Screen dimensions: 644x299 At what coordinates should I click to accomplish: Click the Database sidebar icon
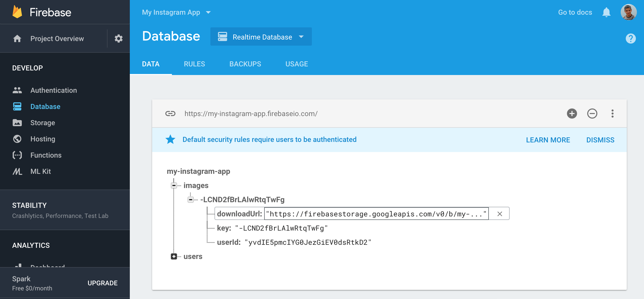[17, 106]
